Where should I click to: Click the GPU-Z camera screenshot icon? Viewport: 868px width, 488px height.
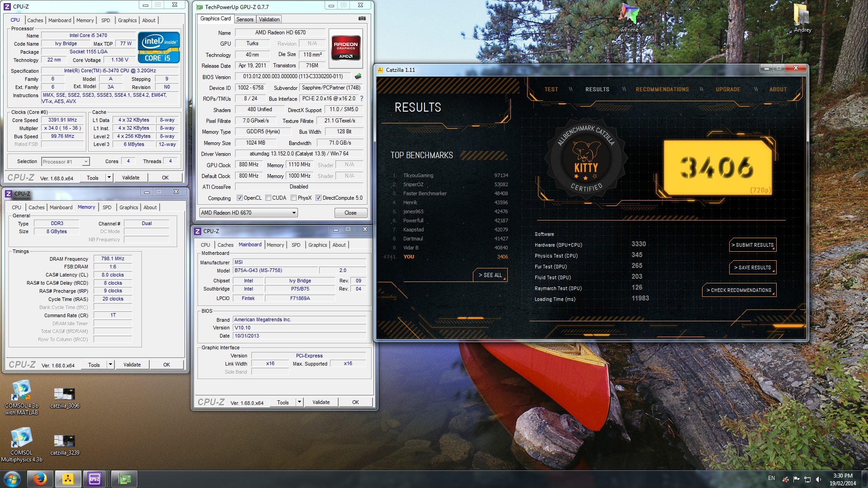362,19
